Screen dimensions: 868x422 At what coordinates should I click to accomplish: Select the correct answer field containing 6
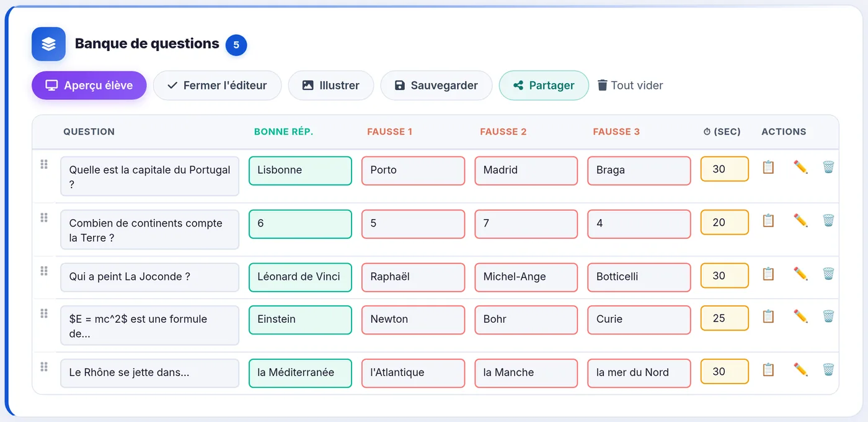click(300, 224)
